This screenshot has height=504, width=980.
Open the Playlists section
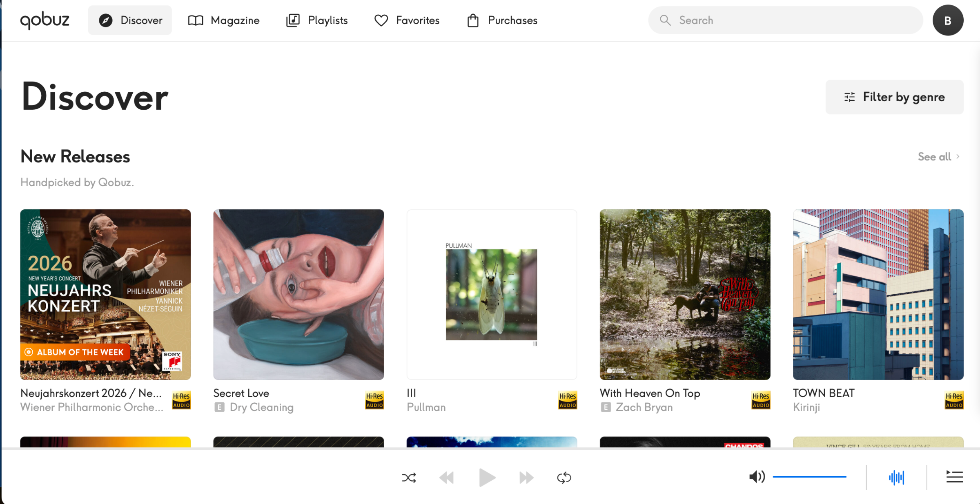[316, 20]
